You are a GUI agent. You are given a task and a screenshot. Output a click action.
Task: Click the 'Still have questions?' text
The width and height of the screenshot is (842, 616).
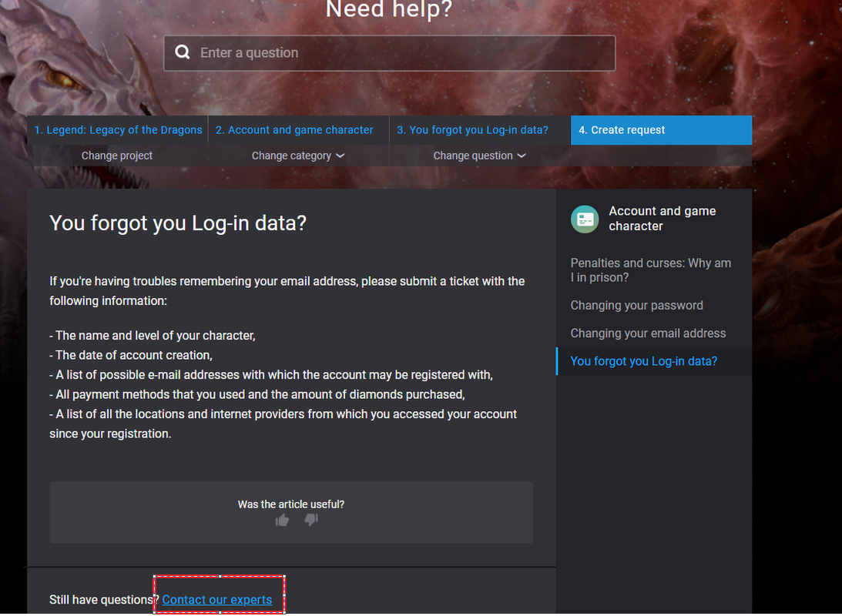[104, 599]
